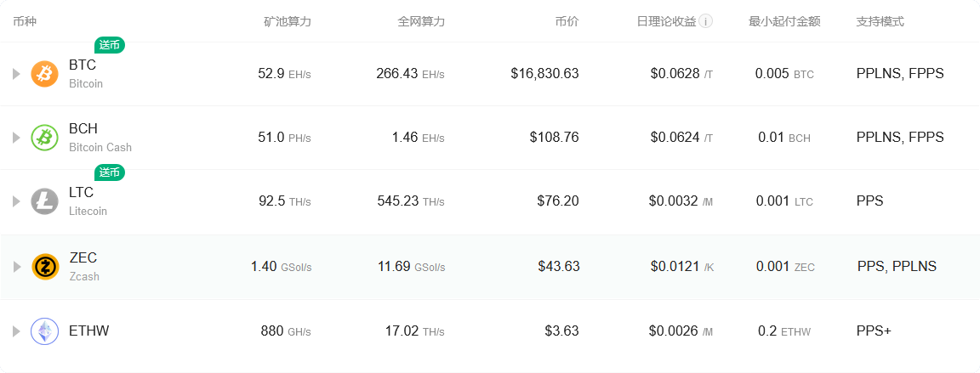
Task: Click the Zcash coin name text
Action: 84,276
